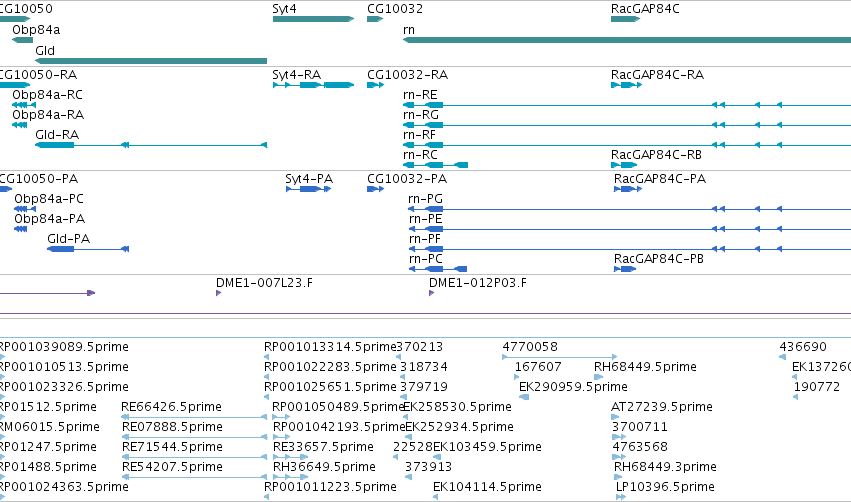This screenshot has height=502, width=851.
Task: Select the rn-PE protein label
Action: pos(426,219)
